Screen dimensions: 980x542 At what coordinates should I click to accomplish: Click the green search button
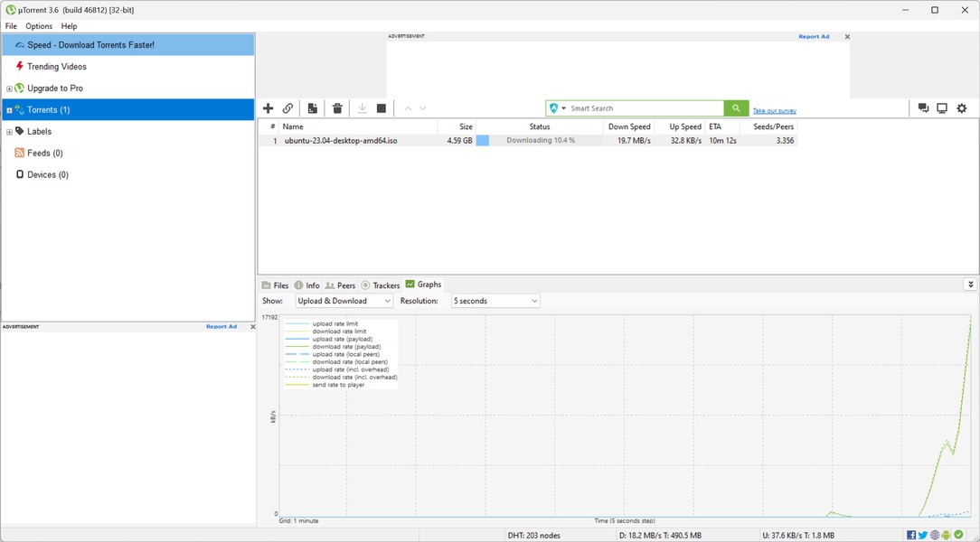click(736, 108)
